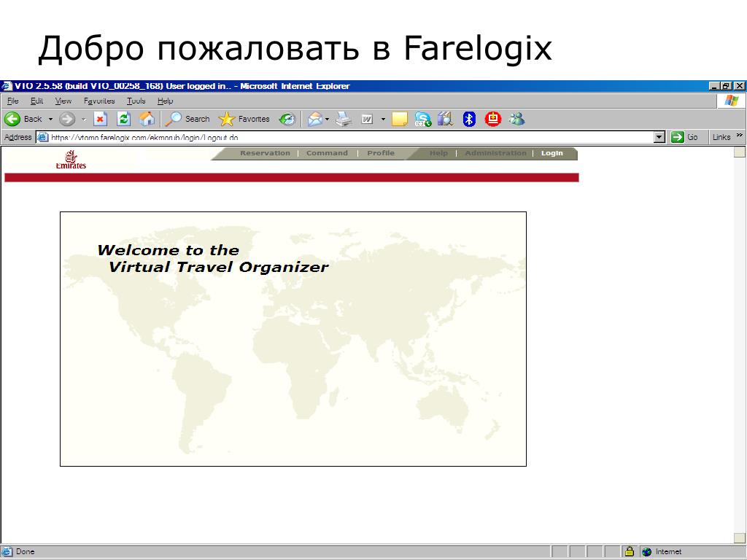Expand the Edit with Word dropdown arrow

tap(383, 119)
